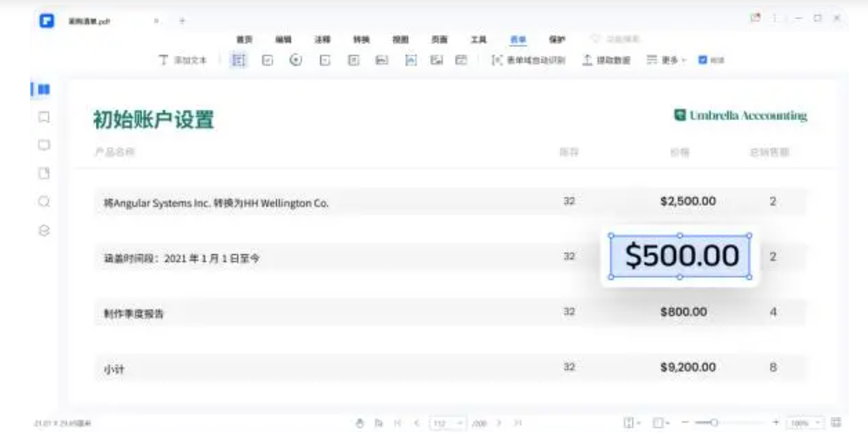Select the text selection tool in status bar
868x439 pixels.
coord(379,423)
